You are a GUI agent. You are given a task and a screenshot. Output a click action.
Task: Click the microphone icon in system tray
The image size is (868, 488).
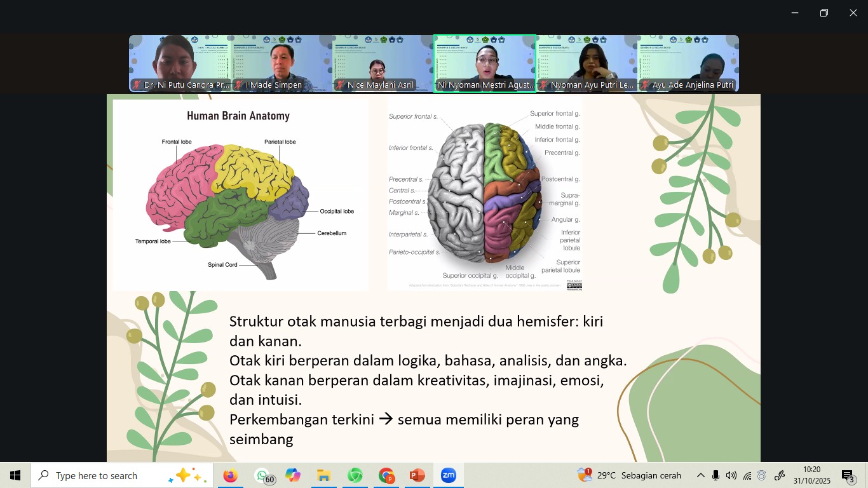click(715, 475)
